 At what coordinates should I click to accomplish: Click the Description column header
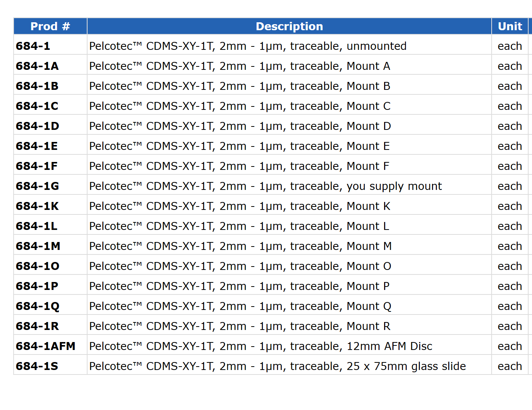289,26
